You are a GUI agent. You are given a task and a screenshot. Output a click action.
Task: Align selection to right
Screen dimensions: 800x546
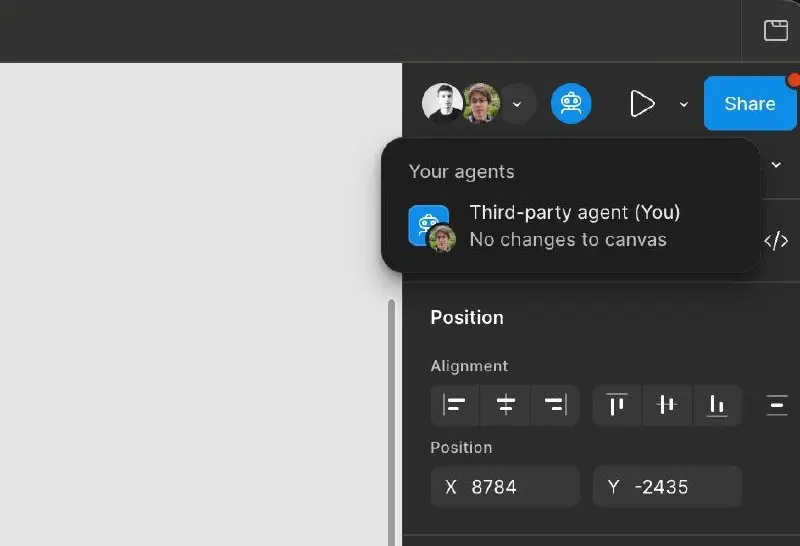click(x=555, y=405)
